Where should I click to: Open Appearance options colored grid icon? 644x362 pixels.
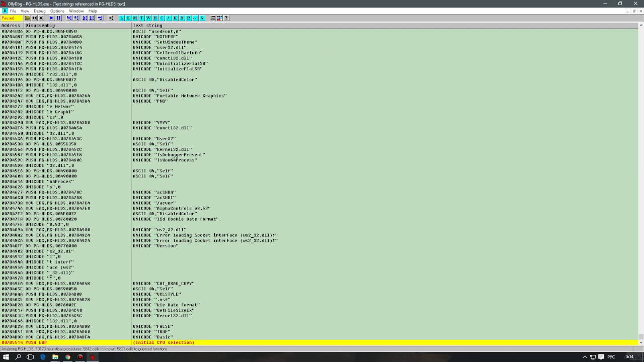point(219,18)
